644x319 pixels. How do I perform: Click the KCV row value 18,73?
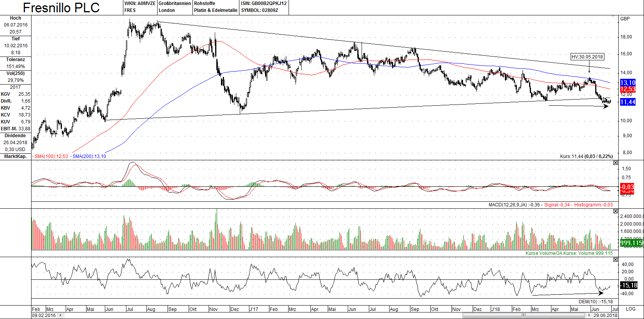[24, 115]
